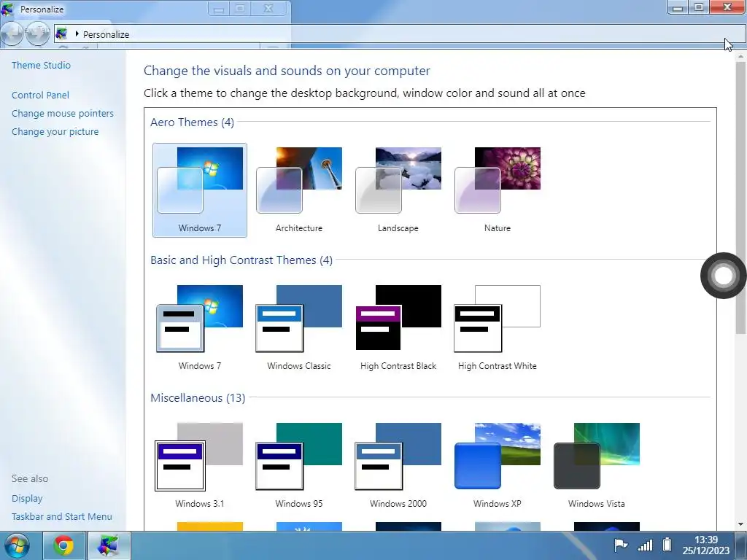
Task: Click the network signal tray icon
Action: coord(645,545)
